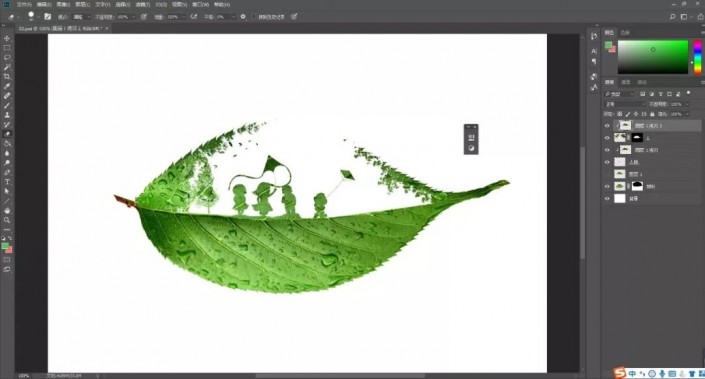
Task: Toggle Quick Mask mode in toolbox
Action: click(7, 260)
